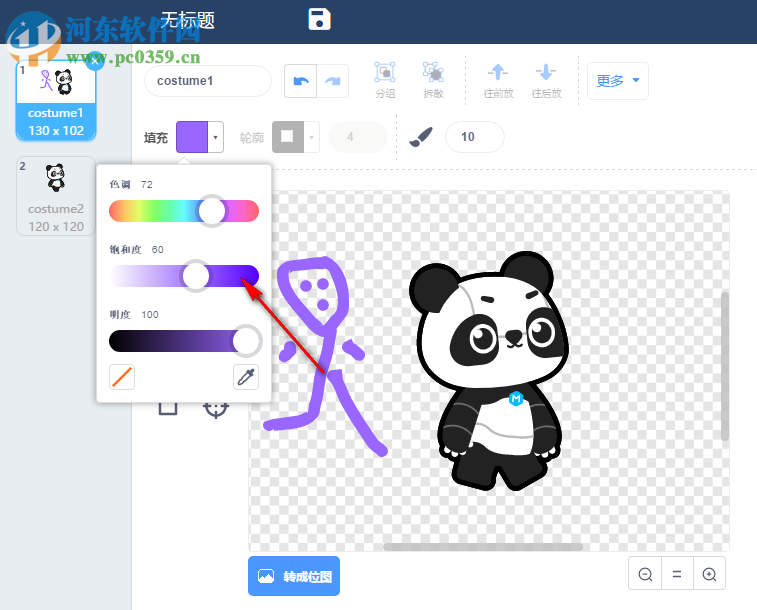Select the costume1 thumbnail
This screenshot has height=610, width=757.
click(56, 100)
